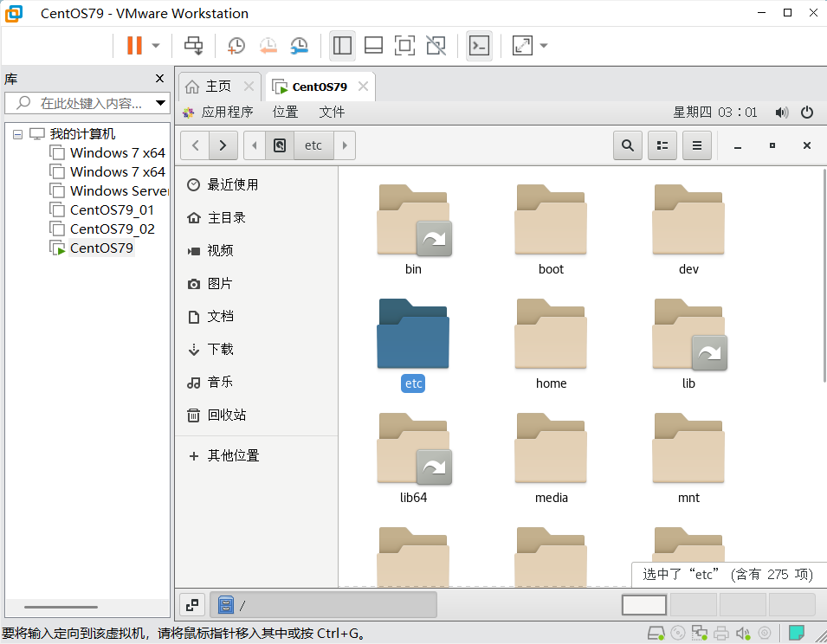Open the 图片 folder in the sidebar
Screen dimensions: 827x644
coord(256,284)
